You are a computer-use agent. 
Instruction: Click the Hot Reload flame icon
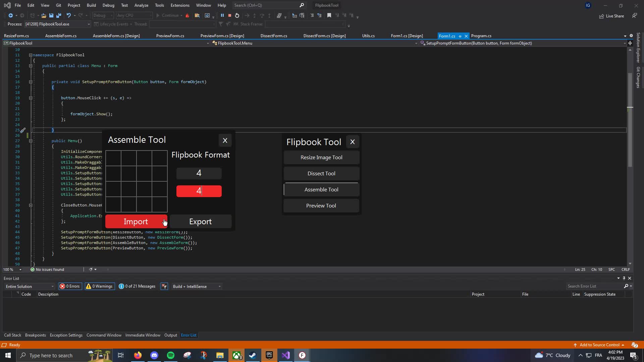click(x=187, y=15)
